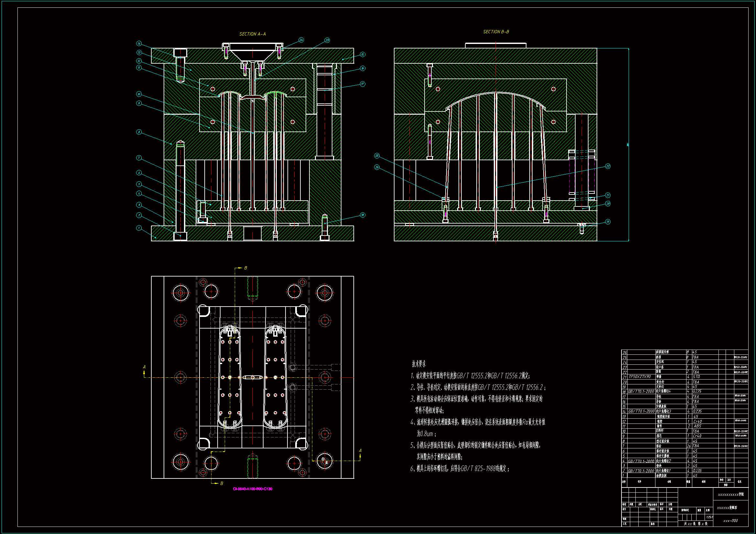Select balloon 19 at lower right of Section B-B
The width and height of the screenshot is (756, 534).
pos(608,222)
